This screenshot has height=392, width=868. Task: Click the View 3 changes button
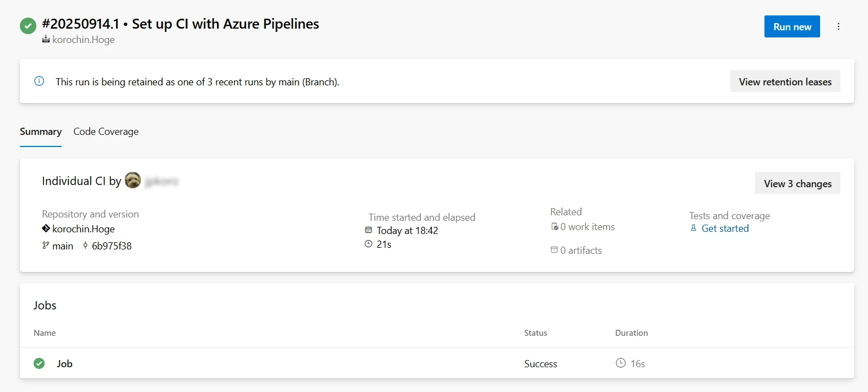point(798,183)
